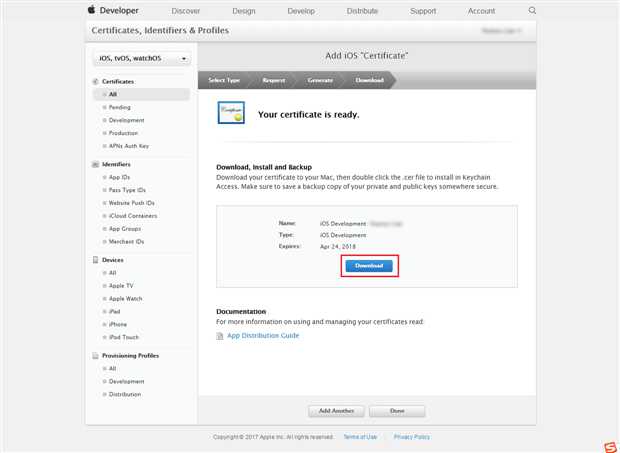Open the App Distribution Guide link

click(x=263, y=336)
